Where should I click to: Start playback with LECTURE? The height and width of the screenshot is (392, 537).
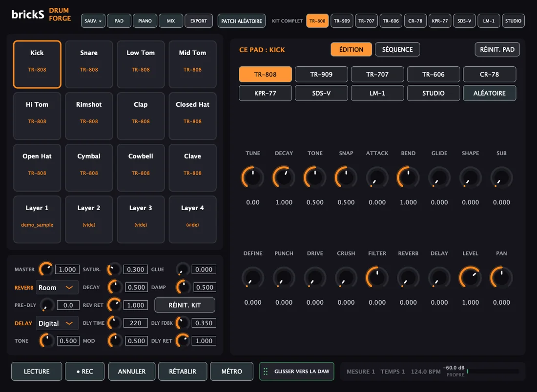click(37, 371)
